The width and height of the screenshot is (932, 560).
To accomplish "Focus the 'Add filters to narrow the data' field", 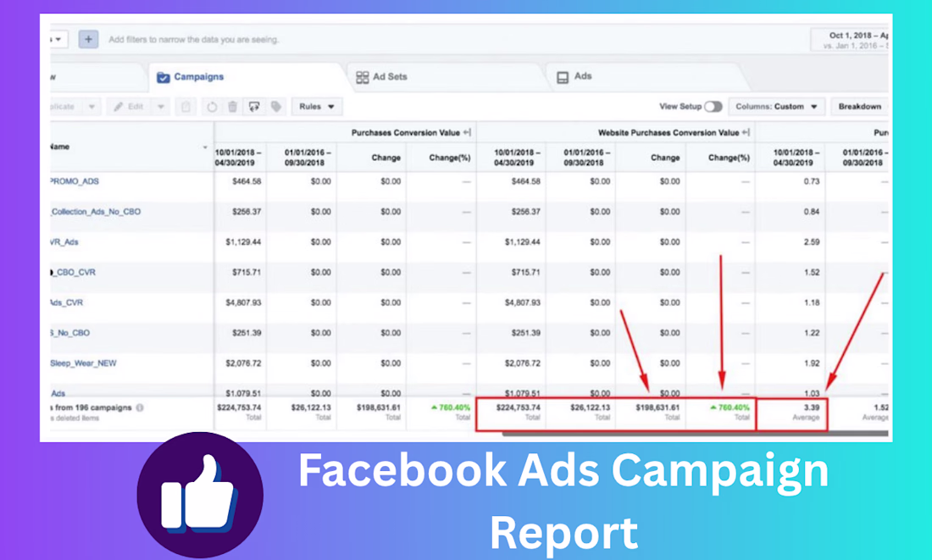I will click(x=194, y=40).
